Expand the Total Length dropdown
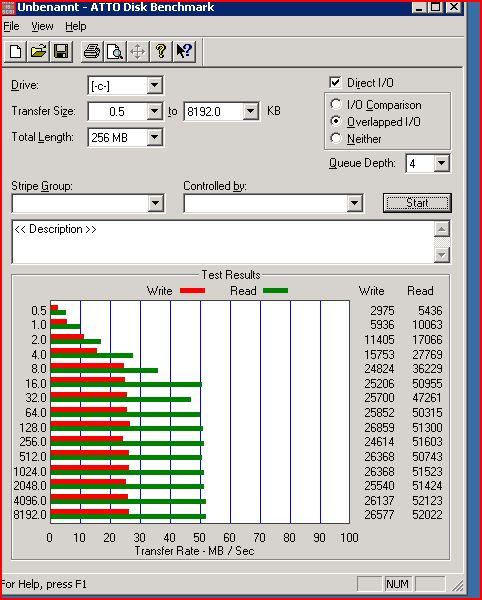This screenshot has width=482, height=600. click(x=155, y=137)
